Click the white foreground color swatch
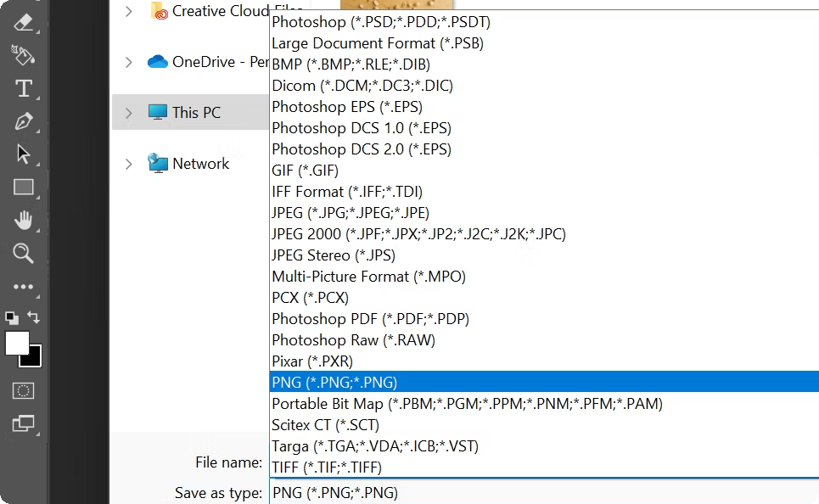The height and width of the screenshot is (504, 819). pos(16,342)
